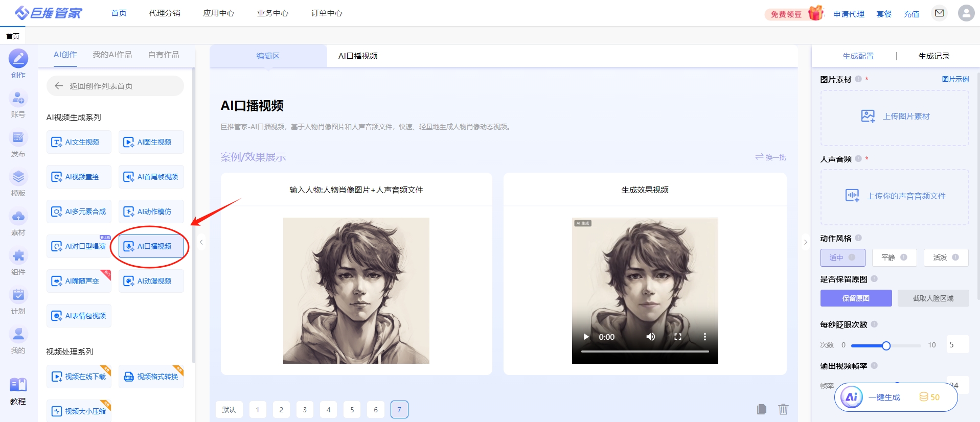The image size is (980, 422).
Task: Switch to 生成配置 tab
Action: pyautogui.click(x=858, y=56)
